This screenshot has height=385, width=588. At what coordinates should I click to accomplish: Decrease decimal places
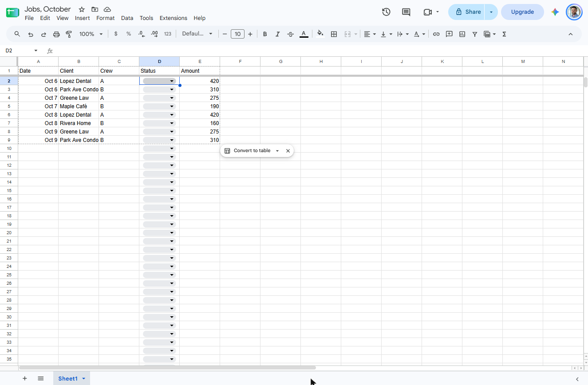click(142, 34)
